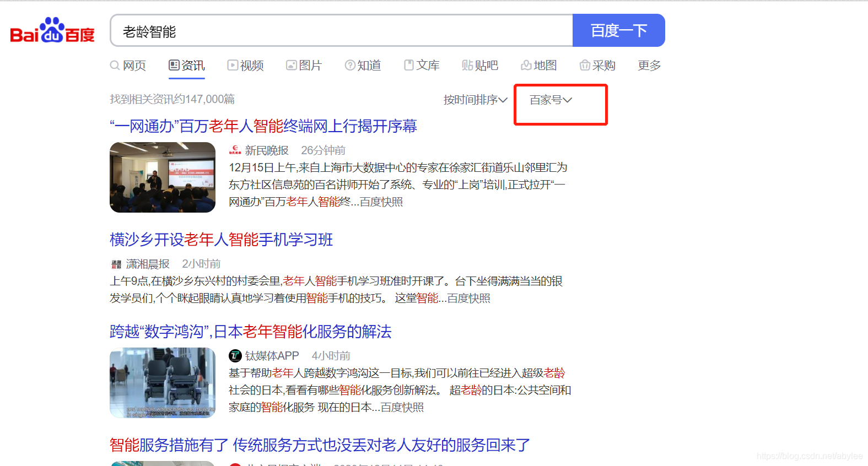868x466 pixels.
Task: Open 百度快照 for the 钛媒体APP result
Action: 402,408
